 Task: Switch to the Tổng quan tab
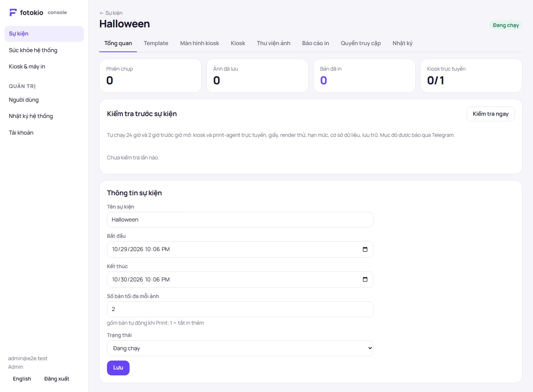pos(118,43)
